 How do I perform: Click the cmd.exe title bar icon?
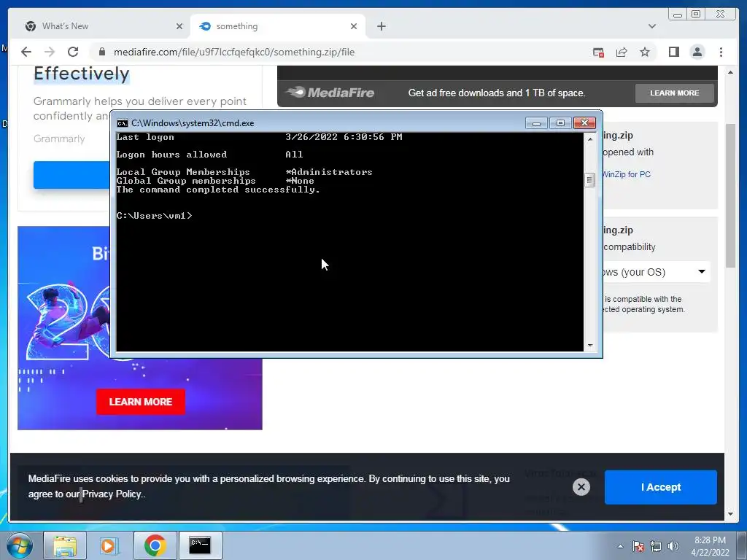point(123,123)
